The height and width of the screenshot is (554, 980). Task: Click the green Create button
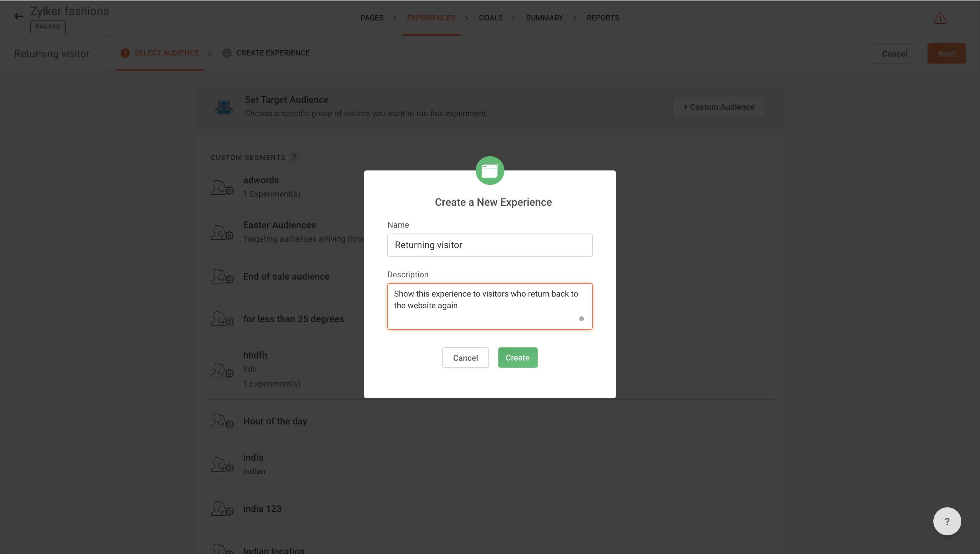click(x=518, y=357)
